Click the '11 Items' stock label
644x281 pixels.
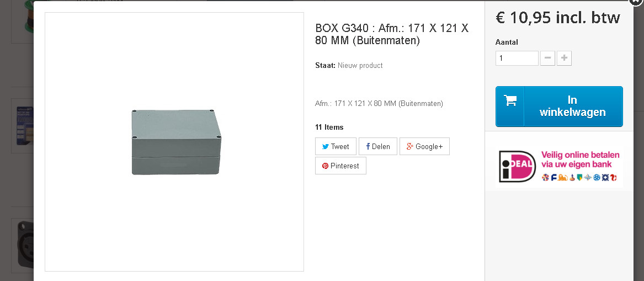pyautogui.click(x=329, y=127)
